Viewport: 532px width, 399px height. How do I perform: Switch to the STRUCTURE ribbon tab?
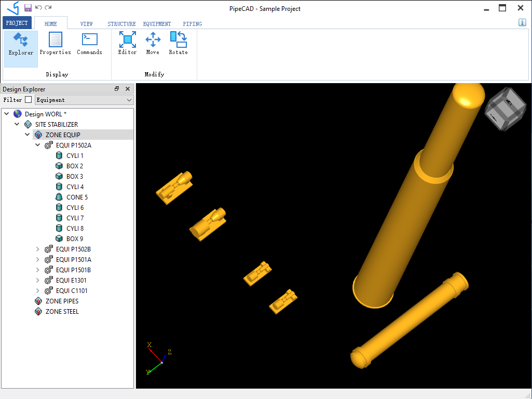pyautogui.click(x=121, y=24)
